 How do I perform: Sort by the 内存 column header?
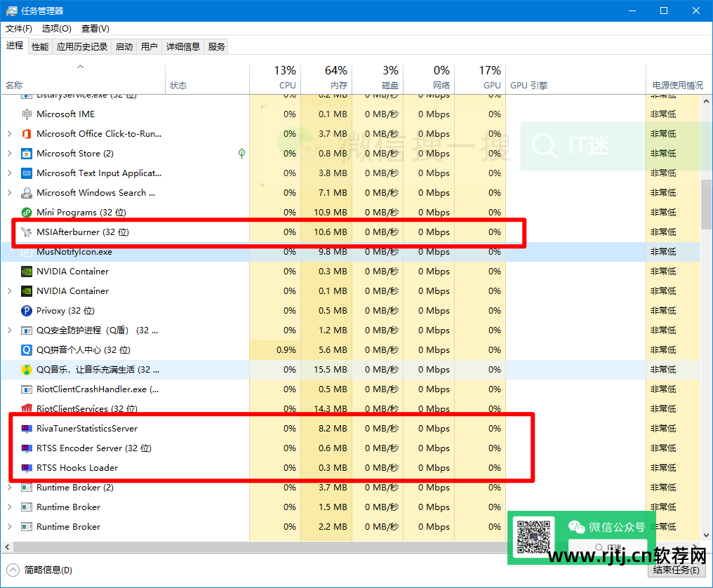[x=326, y=79]
